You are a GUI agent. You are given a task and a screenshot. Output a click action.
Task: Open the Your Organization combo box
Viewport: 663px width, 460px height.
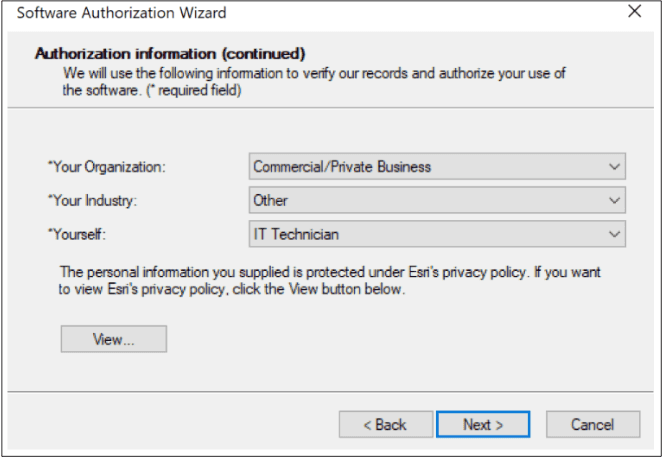[436, 167]
